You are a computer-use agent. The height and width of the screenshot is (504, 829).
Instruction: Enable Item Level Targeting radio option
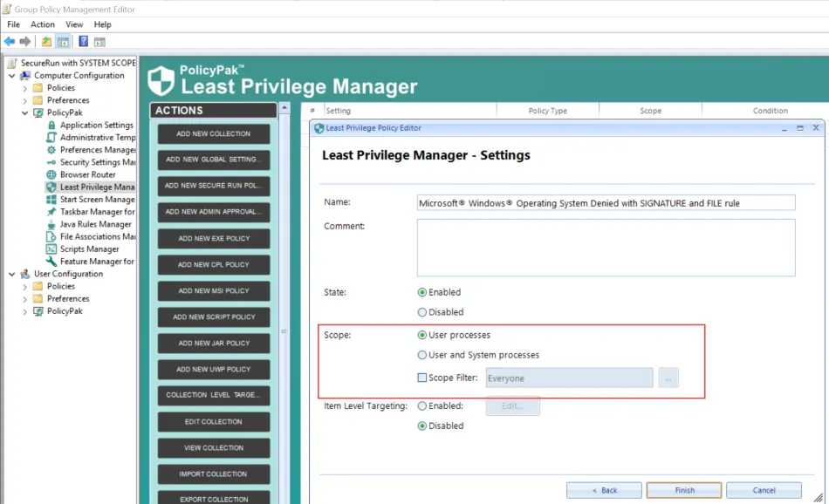(423, 405)
